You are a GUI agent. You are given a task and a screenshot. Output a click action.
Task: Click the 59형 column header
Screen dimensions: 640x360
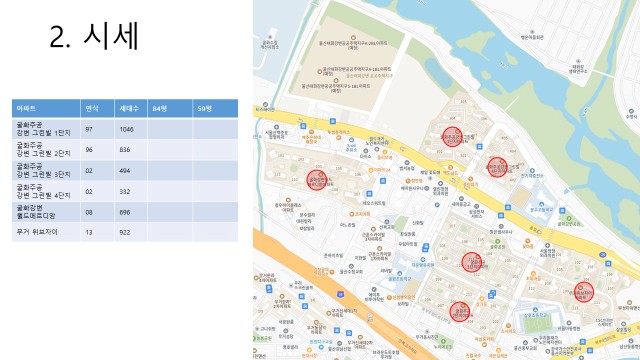point(215,109)
